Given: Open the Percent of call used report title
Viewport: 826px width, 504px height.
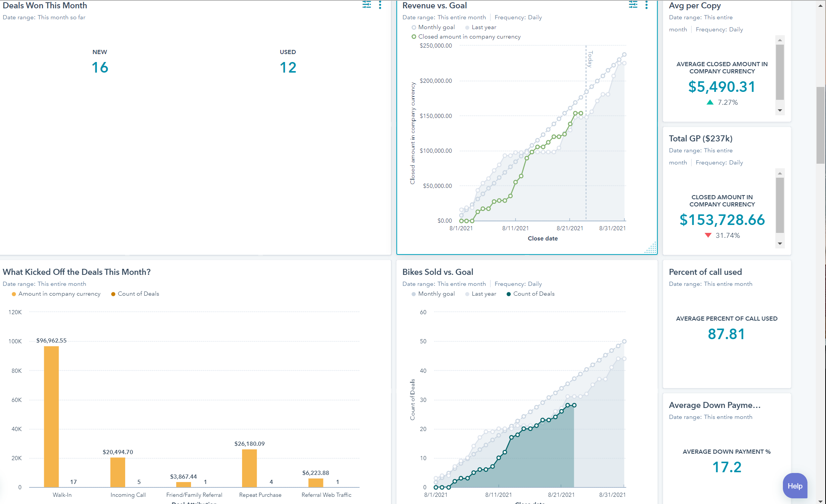Looking at the screenshot, I should [x=705, y=272].
